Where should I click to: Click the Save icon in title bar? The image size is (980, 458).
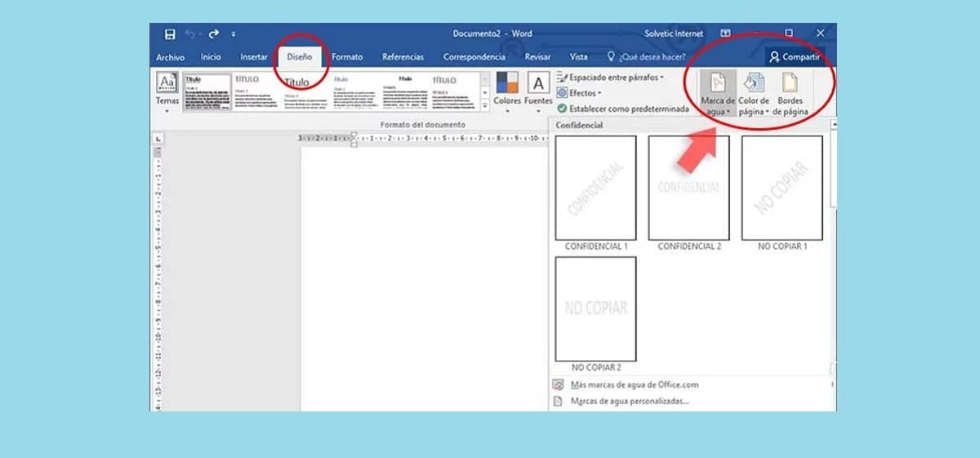click(x=170, y=34)
